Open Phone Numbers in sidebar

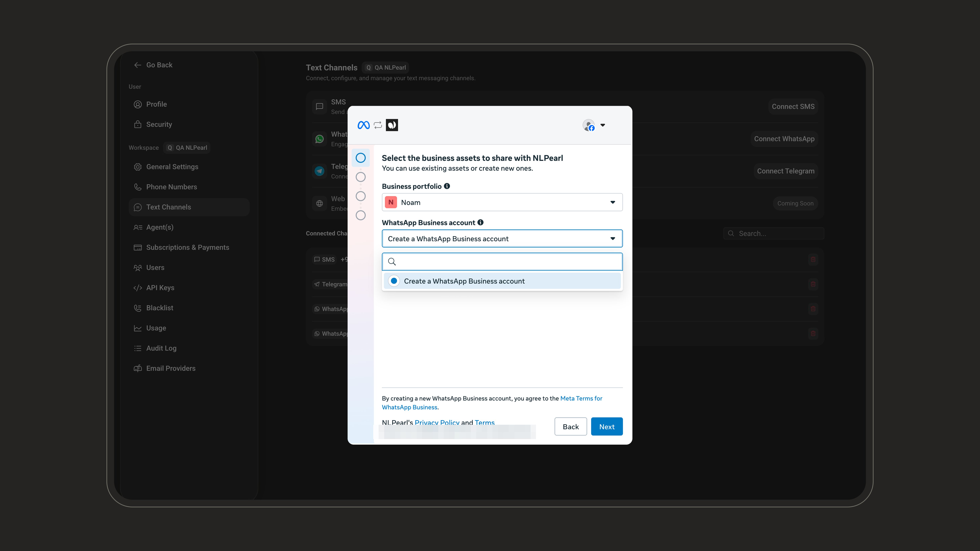[189, 187]
